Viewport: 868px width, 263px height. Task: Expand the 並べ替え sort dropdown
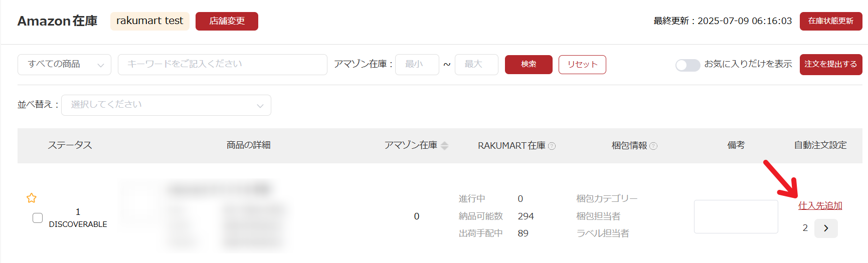tap(166, 105)
